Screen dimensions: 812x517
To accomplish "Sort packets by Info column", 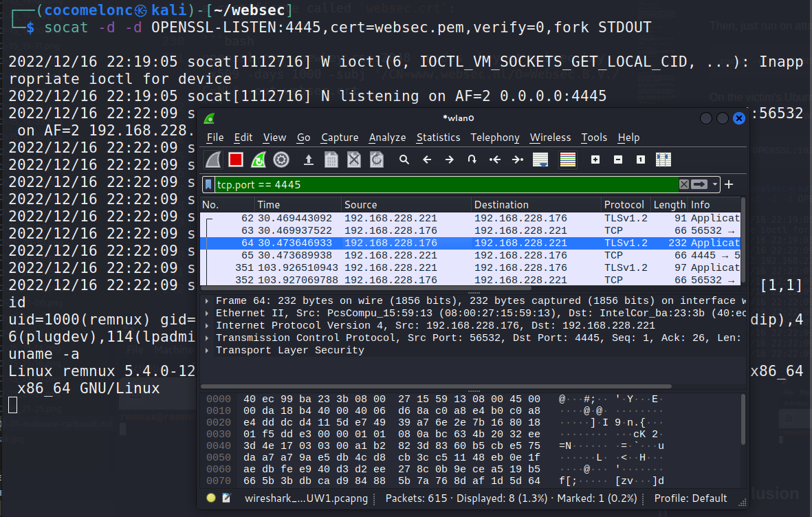I will [714, 205].
